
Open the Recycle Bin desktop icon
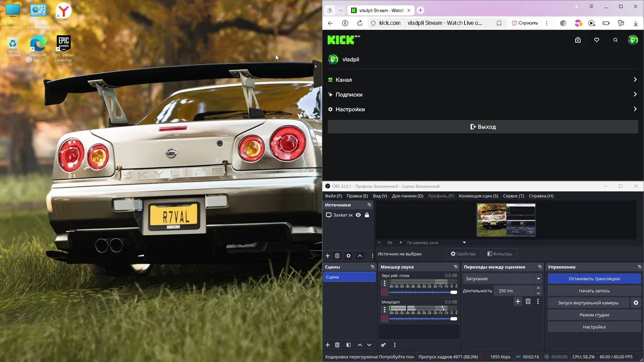(13, 46)
